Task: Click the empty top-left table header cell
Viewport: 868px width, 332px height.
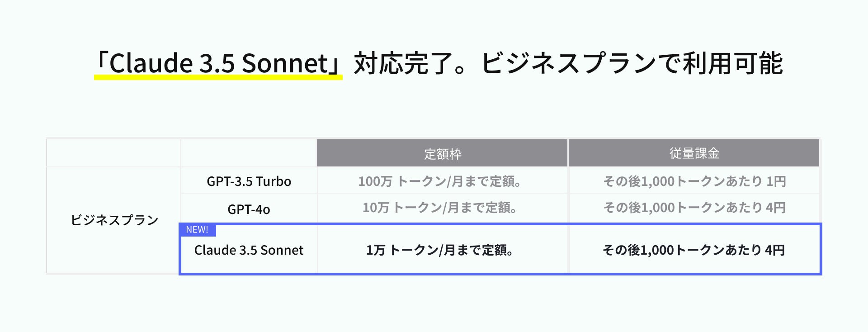Action: pos(113,153)
